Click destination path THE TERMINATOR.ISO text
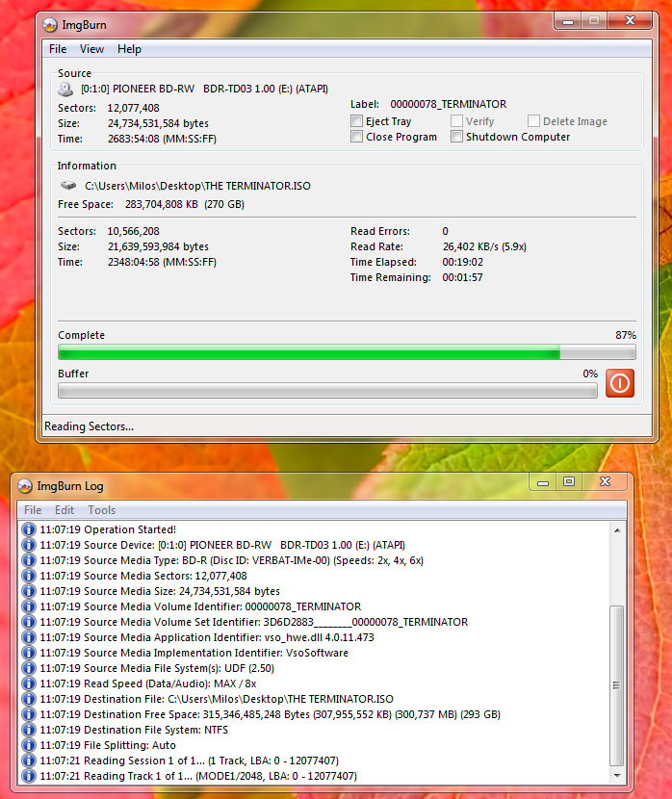This screenshot has height=799, width=672. [x=197, y=186]
